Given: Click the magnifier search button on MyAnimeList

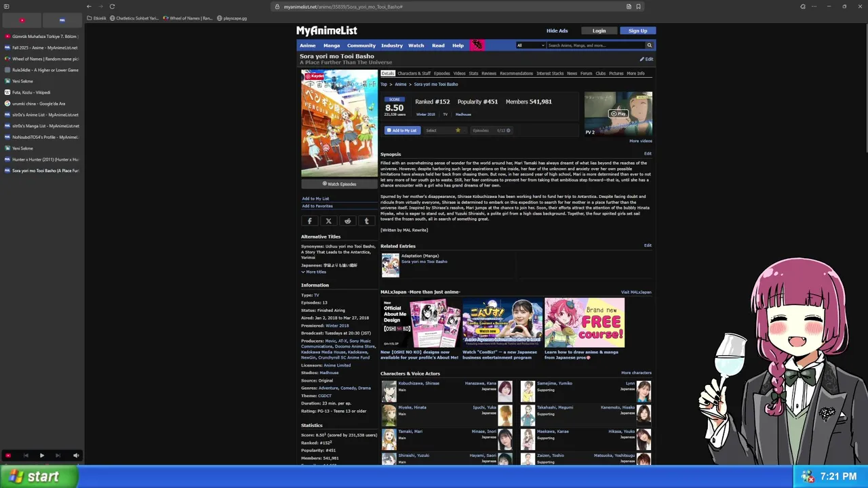Looking at the screenshot, I should point(649,45).
